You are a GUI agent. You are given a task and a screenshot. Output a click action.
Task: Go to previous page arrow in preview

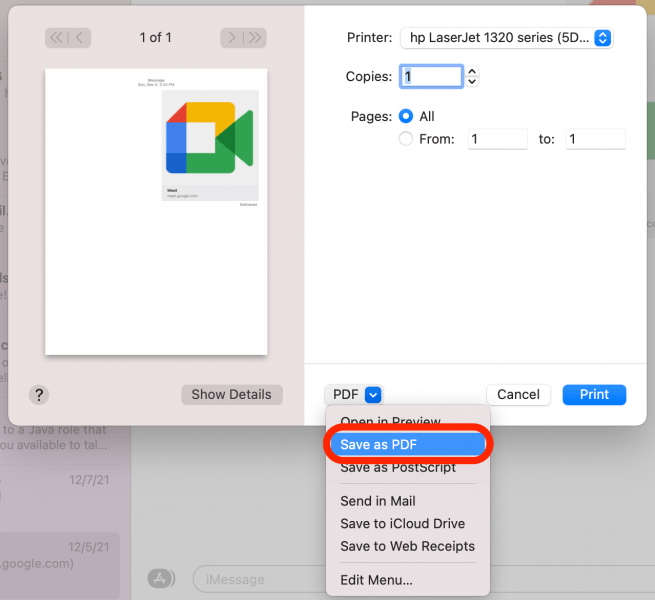[x=79, y=38]
